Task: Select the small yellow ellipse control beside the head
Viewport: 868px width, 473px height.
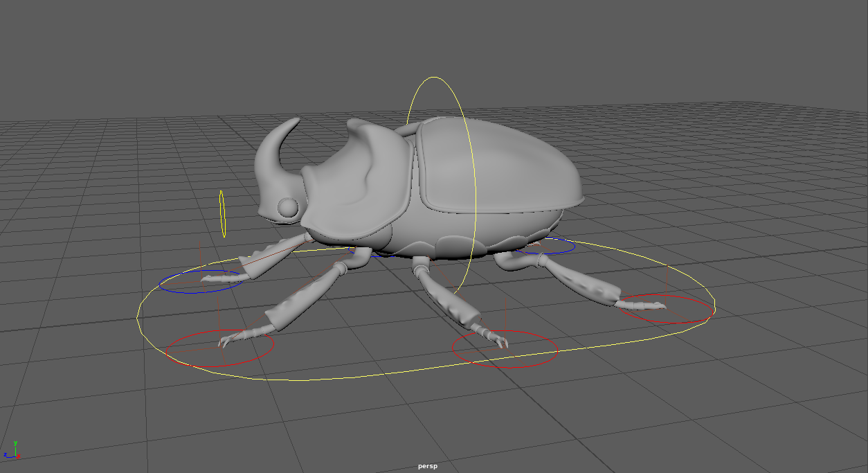Action: click(222, 214)
